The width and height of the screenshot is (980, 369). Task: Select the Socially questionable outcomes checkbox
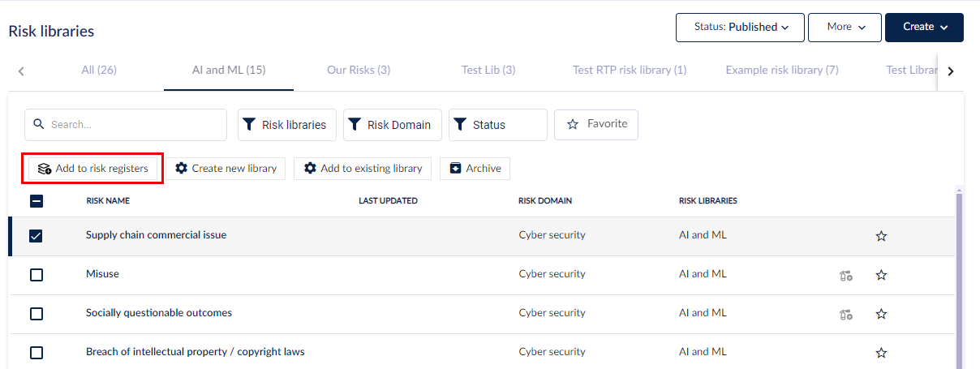(37, 314)
